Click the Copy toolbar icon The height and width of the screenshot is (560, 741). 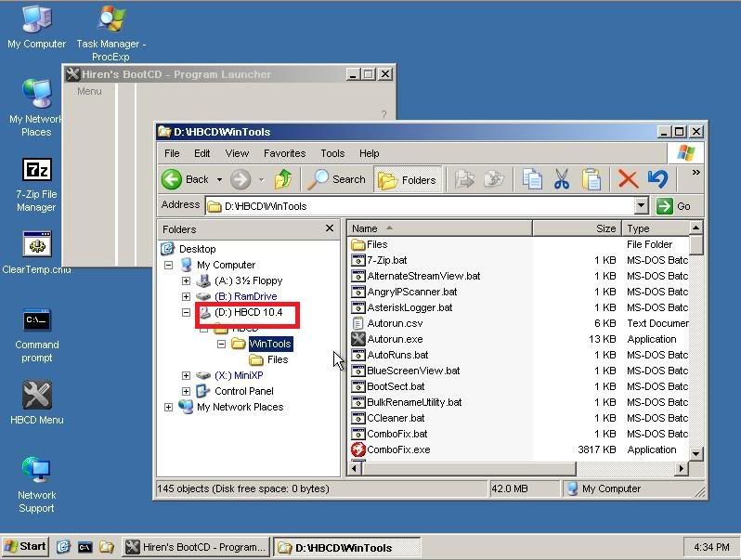pos(532,179)
